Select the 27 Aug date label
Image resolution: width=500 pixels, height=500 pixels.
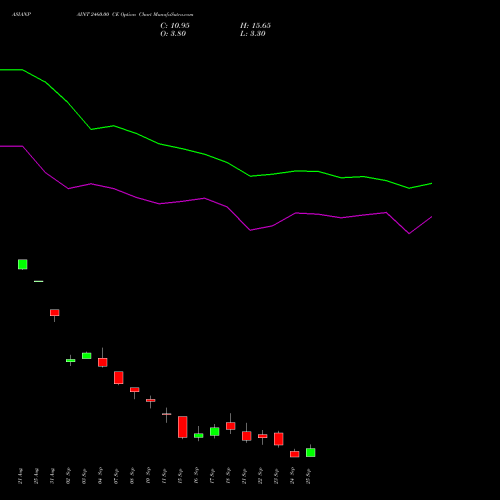coord(21,476)
